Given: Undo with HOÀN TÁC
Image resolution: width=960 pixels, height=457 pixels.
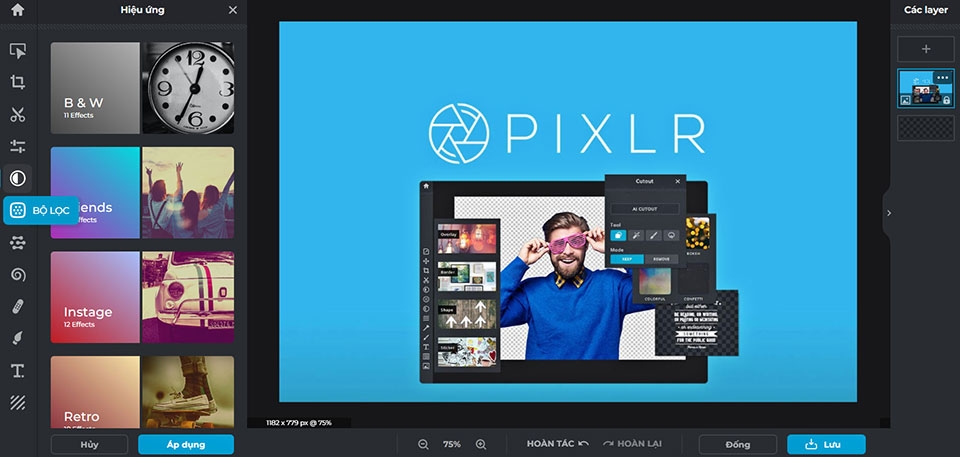Looking at the screenshot, I should [x=557, y=444].
